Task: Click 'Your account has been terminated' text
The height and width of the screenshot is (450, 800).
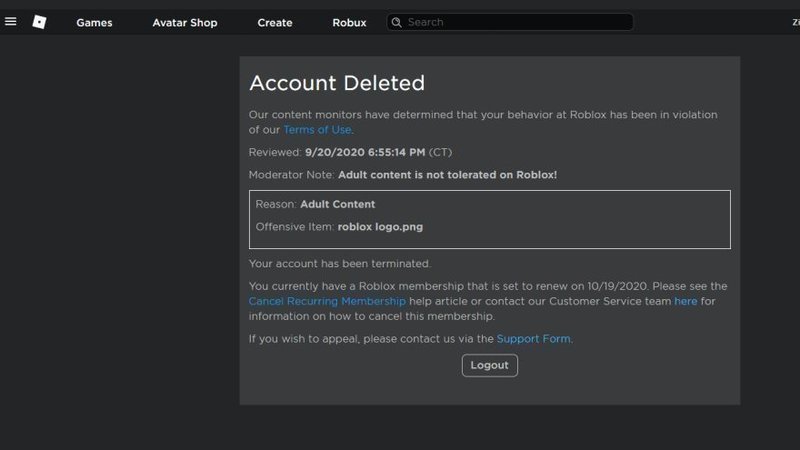Action: tap(339, 264)
